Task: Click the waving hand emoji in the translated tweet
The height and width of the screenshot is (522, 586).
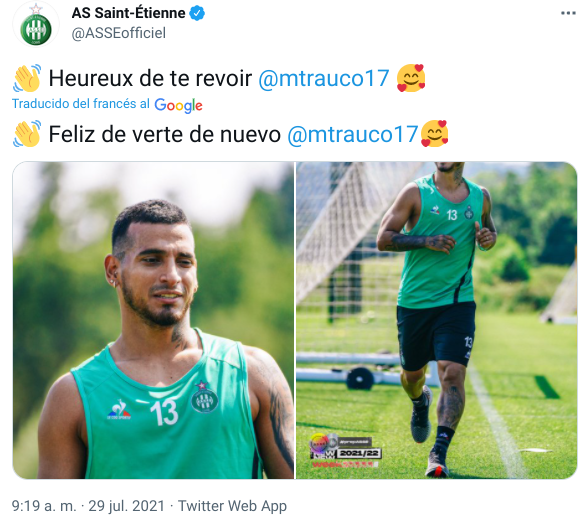Action: point(27,134)
